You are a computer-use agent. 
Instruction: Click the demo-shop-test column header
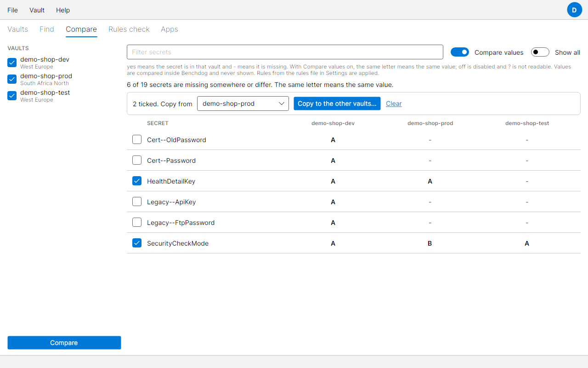tap(527, 123)
